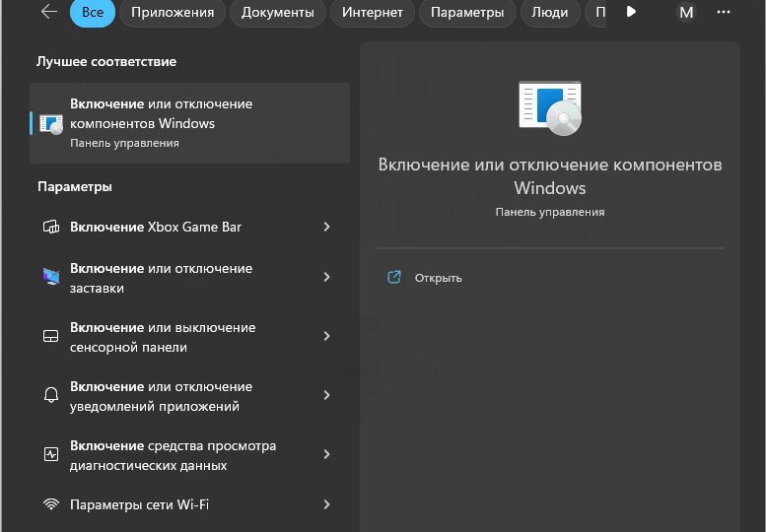
Task: Switch to the Параметры filter tab
Action: pyautogui.click(x=467, y=12)
